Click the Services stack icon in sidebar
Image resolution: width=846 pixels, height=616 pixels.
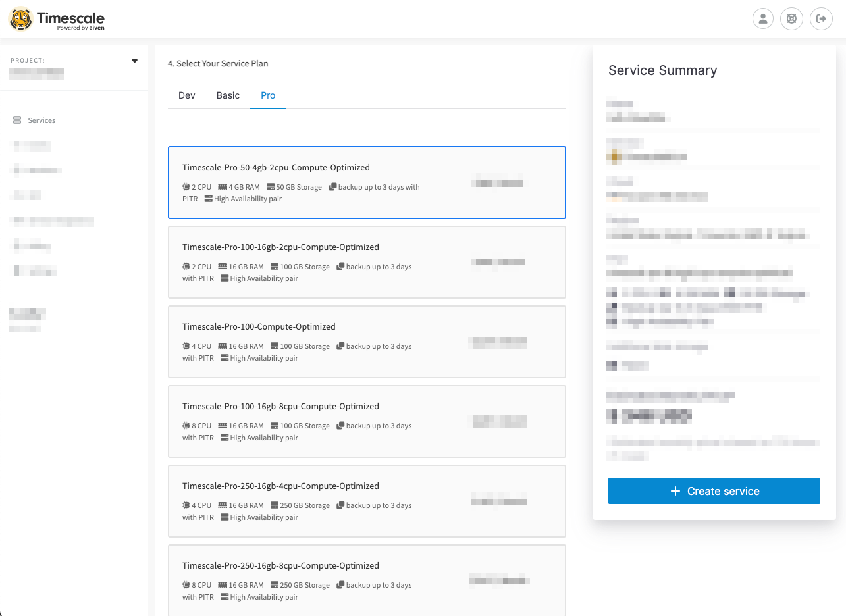(17, 120)
